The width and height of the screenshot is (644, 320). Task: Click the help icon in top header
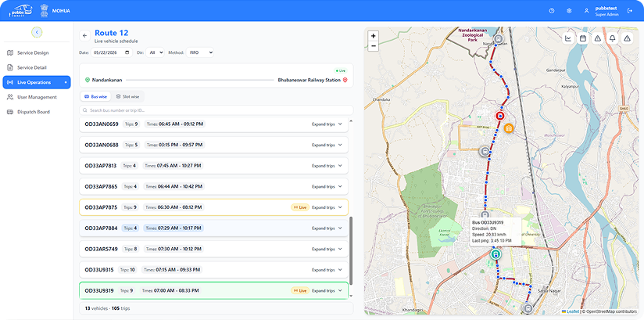(x=552, y=11)
